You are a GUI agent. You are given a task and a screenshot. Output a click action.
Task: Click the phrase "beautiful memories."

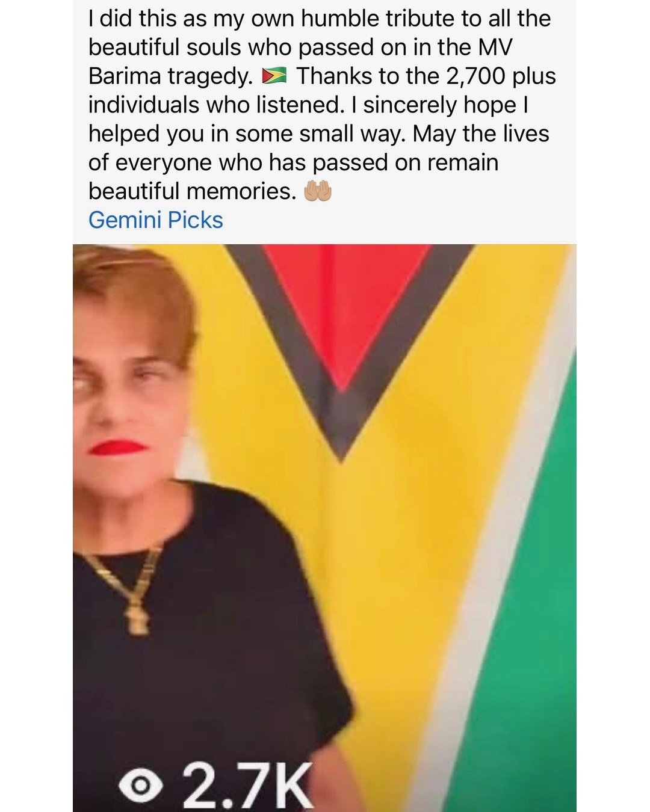193,191
